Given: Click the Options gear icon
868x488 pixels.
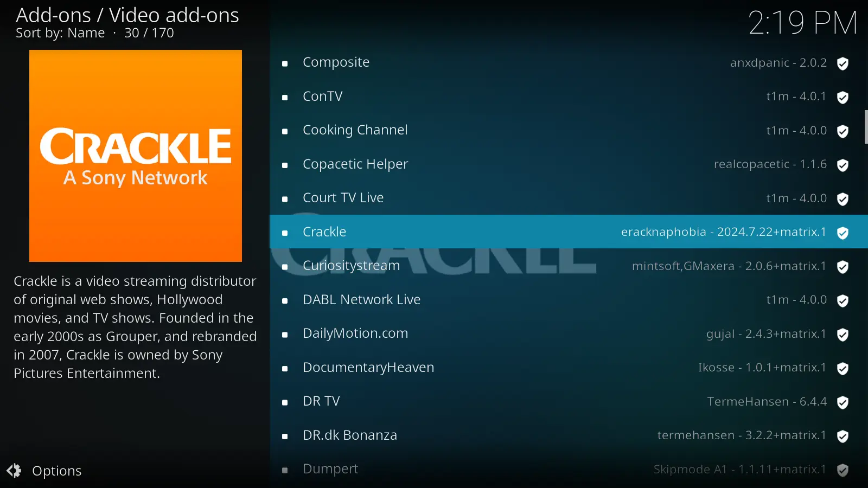Looking at the screenshot, I should (x=14, y=471).
